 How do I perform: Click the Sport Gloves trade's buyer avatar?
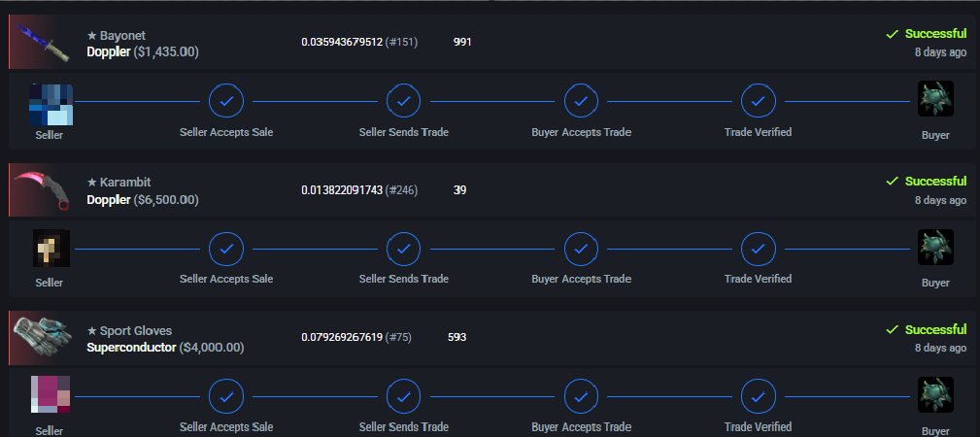coord(935,394)
